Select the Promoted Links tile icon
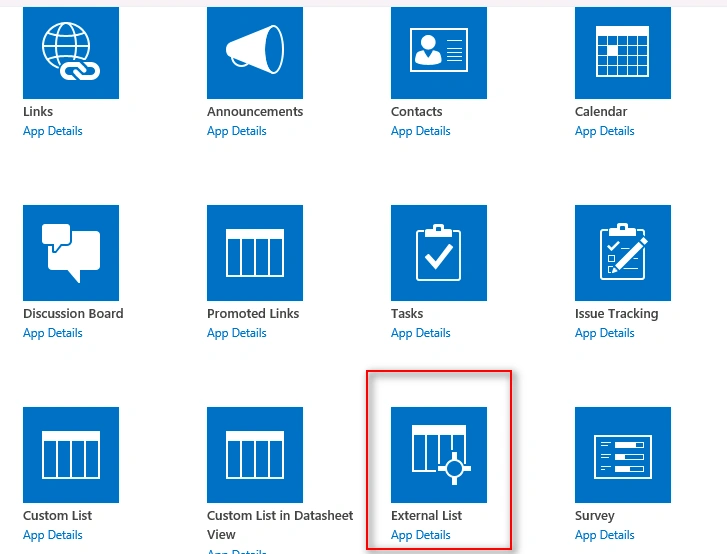727x554 pixels. [x=255, y=253]
